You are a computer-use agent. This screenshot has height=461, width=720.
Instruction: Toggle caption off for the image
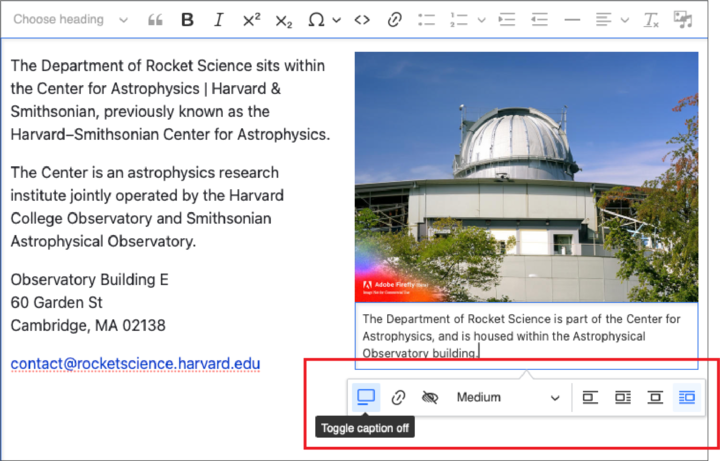point(366,397)
